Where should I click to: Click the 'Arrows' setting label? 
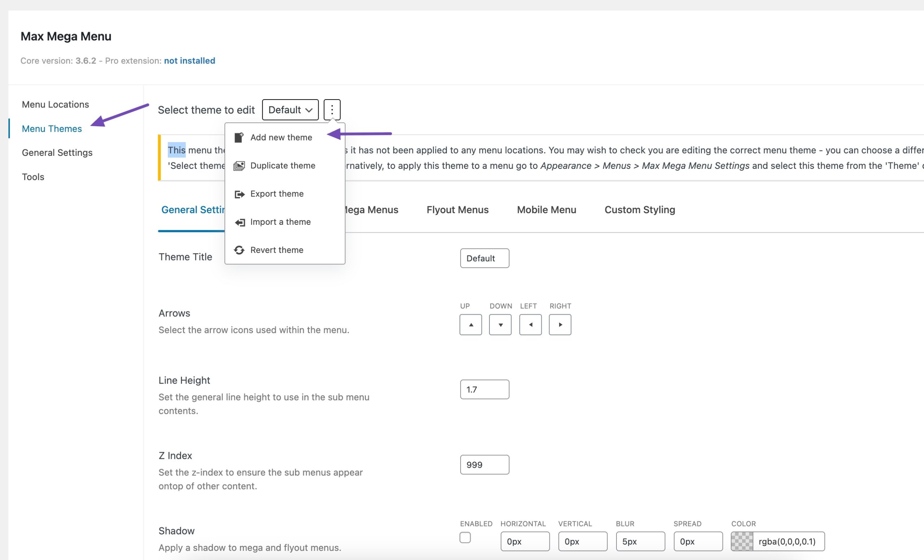pos(174,313)
